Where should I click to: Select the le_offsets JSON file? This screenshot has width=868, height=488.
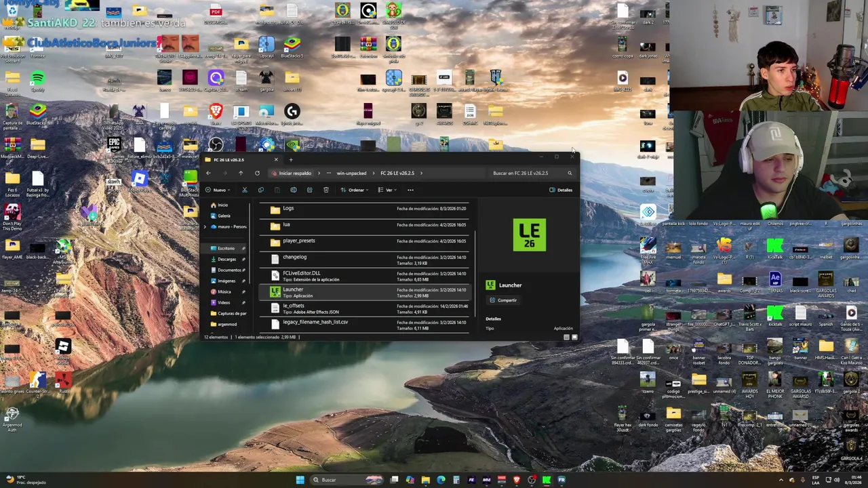click(x=363, y=308)
